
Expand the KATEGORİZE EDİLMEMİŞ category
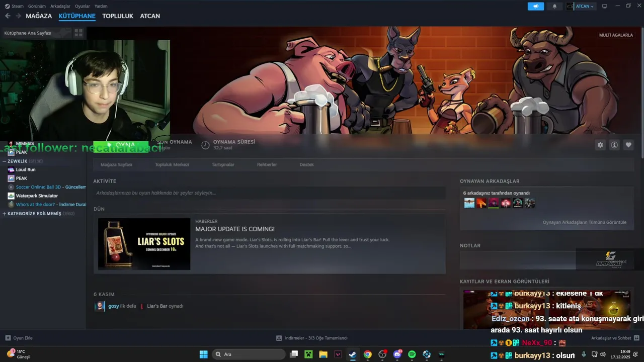[5, 214]
